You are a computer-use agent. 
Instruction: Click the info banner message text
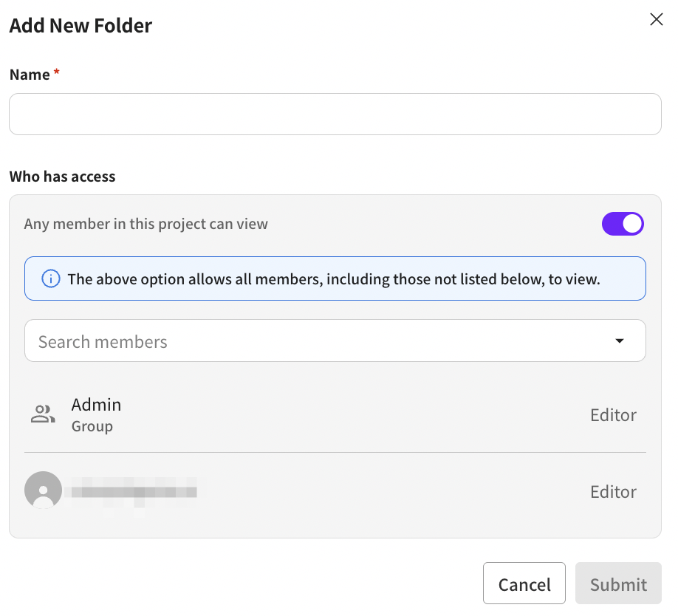[x=333, y=279]
